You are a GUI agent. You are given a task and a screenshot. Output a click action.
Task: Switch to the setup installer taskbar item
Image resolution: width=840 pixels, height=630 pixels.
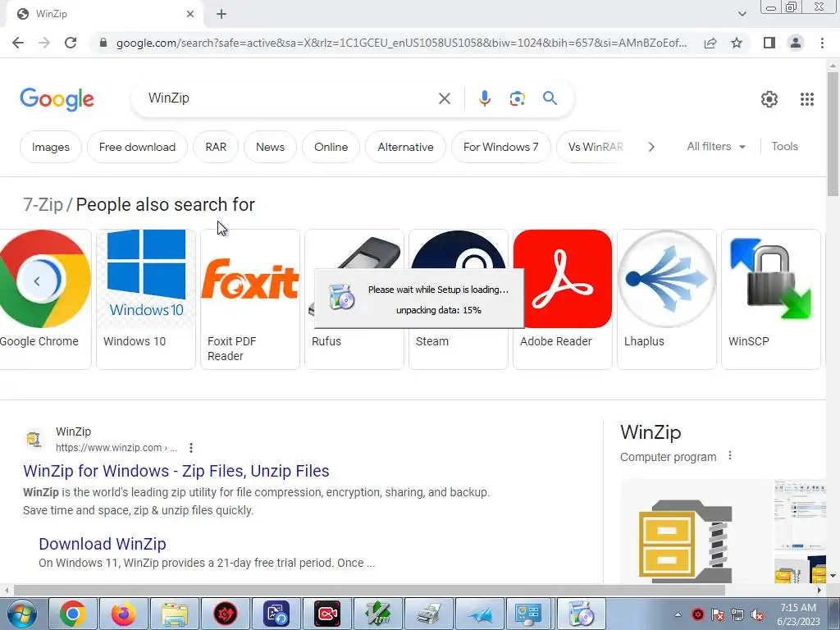pyautogui.click(x=582, y=614)
